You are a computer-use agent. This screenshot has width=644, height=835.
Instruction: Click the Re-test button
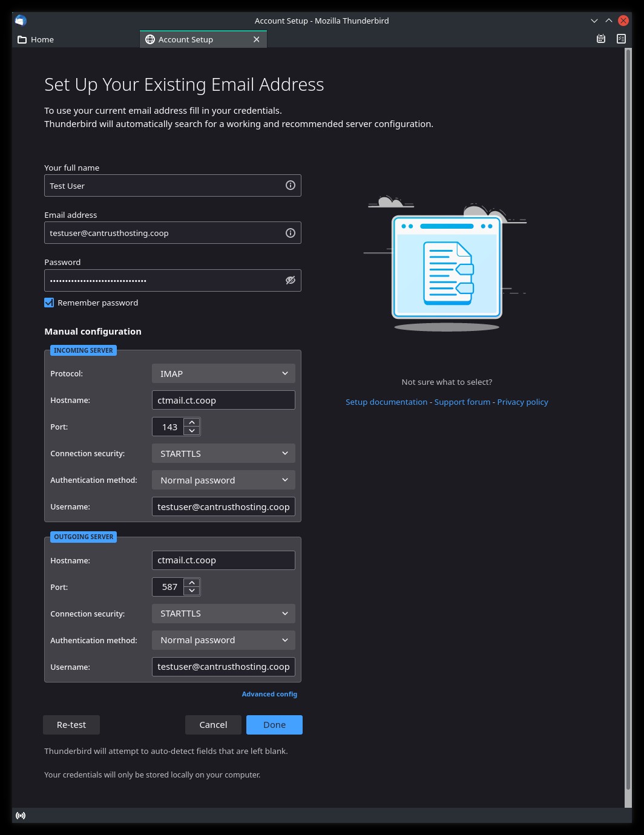[x=71, y=725]
